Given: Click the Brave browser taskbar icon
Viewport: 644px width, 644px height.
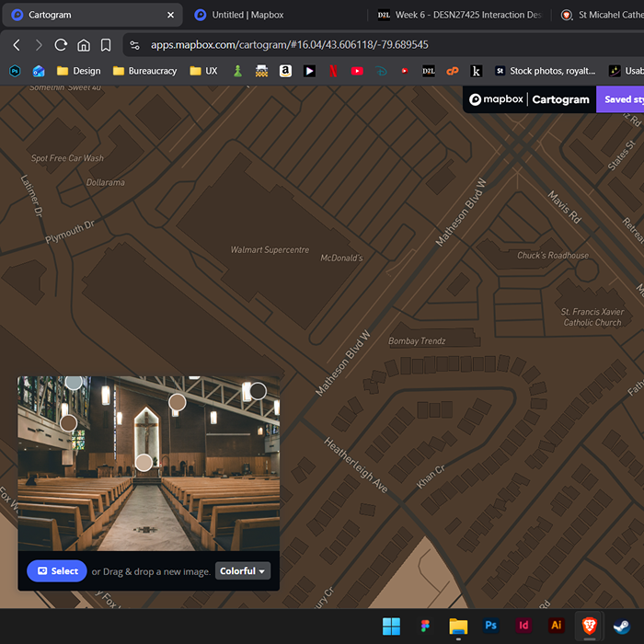Looking at the screenshot, I should [589, 626].
